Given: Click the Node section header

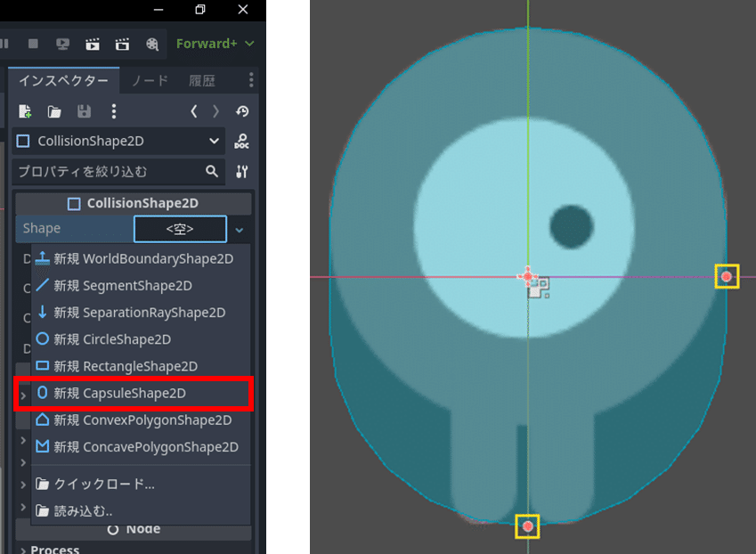Looking at the screenshot, I should tap(134, 530).
